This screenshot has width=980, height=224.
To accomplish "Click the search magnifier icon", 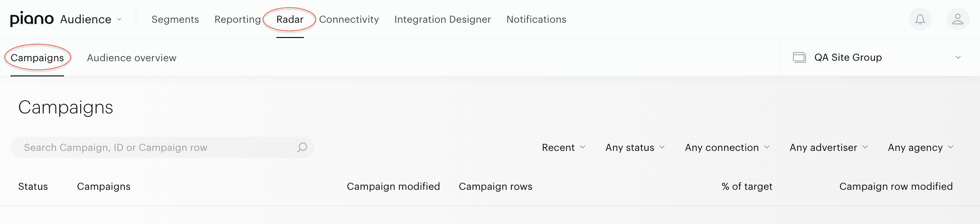I will (x=302, y=148).
